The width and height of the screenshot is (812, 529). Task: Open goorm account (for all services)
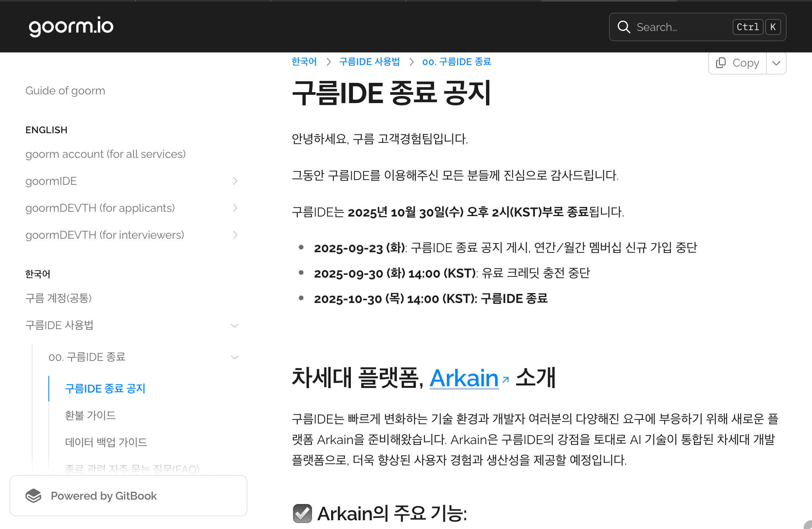click(105, 154)
